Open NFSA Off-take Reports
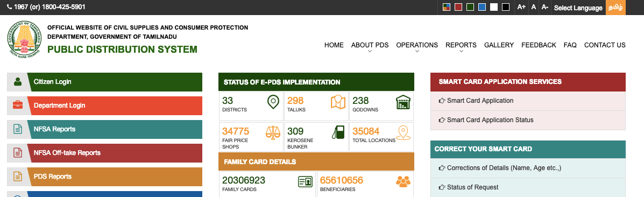This screenshot has width=644, height=197. [105, 153]
